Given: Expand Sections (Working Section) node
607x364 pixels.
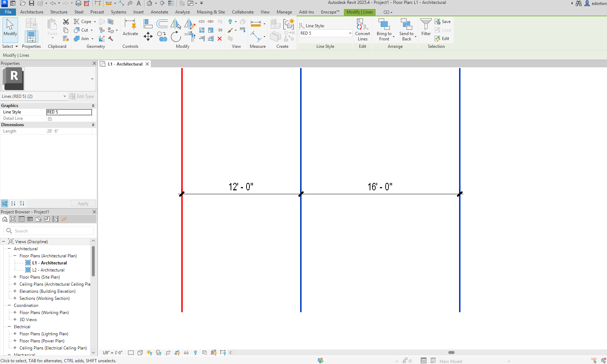Looking at the screenshot, I should point(15,298).
